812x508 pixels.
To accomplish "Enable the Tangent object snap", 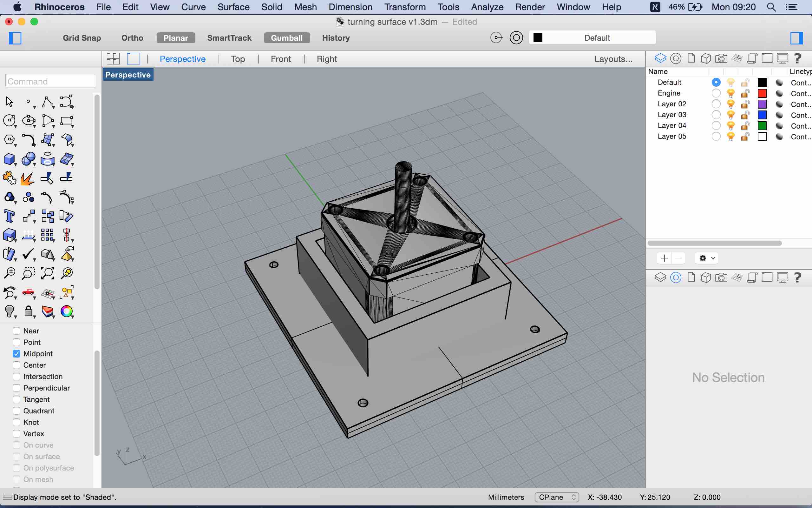I will tap(16, 399).
